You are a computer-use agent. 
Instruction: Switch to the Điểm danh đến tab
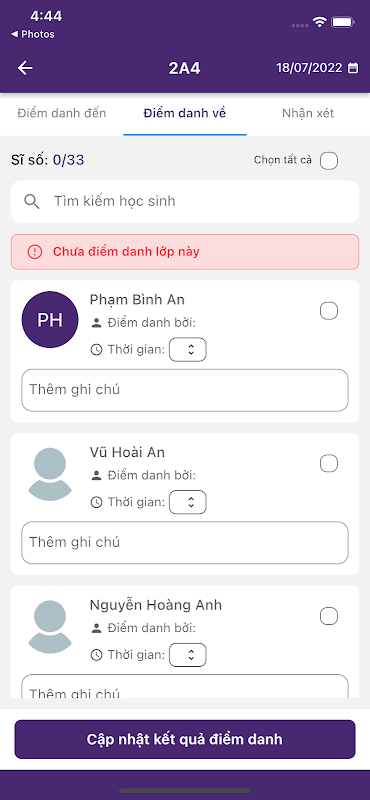62,113
